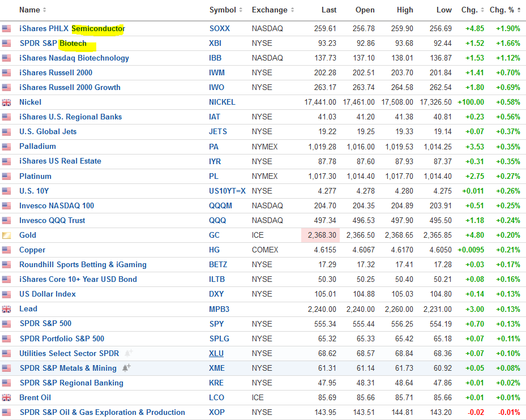The height and width of the screenshot is (420, 526).
Task: Click the US flag icon beside US Dollar Index
Action: pos(6,294)
